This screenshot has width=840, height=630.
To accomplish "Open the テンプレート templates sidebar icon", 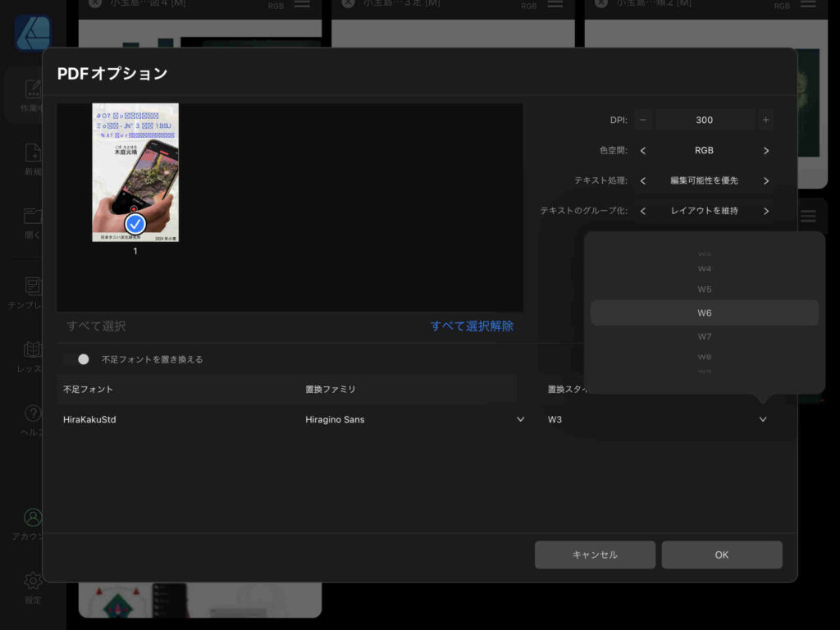I will tap(33, 286).
